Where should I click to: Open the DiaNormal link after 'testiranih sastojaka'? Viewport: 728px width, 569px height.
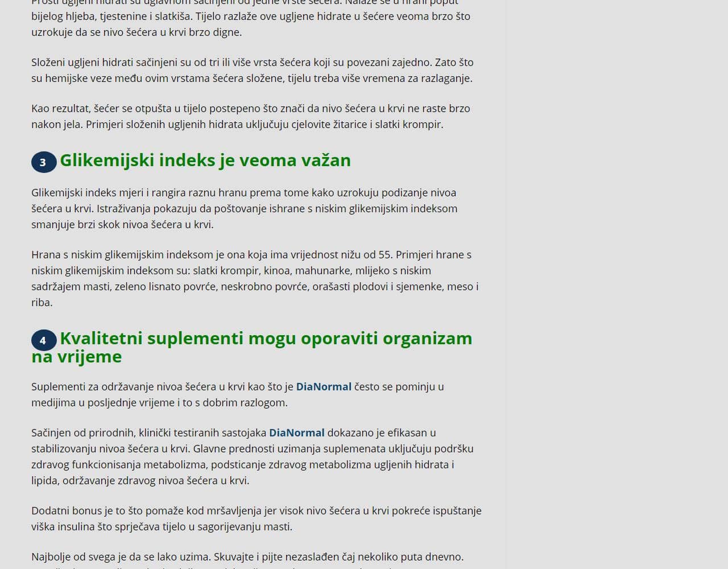(296, 433)
